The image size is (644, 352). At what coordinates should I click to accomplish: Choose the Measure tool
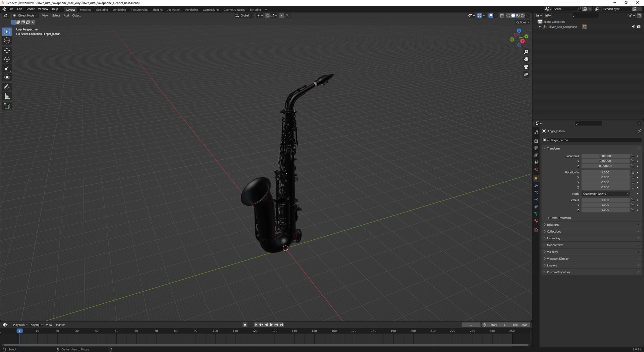point(7,96)
